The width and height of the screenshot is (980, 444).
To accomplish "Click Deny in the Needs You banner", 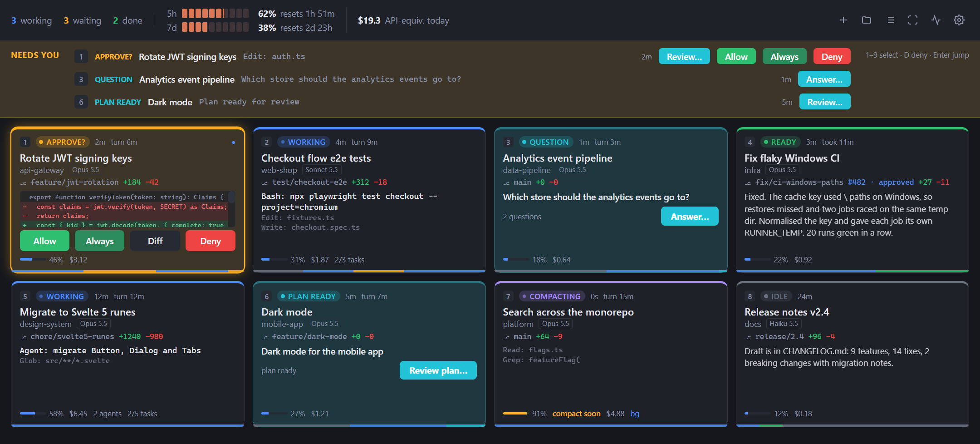I will 832,56.
